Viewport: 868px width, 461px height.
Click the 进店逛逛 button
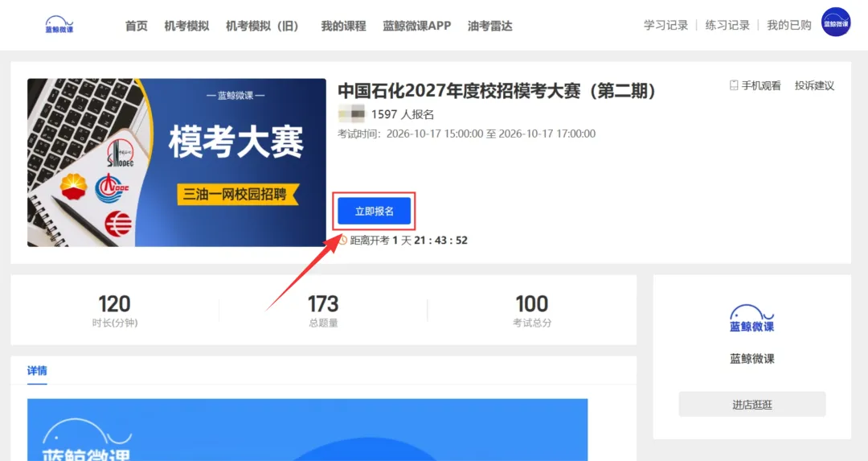[x=751, y=405]
